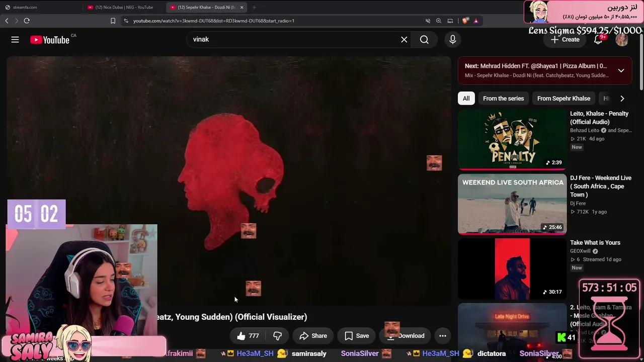Image resolution: width=644 pixels, height=362 pixels.
Task: Submit search with the magnifier button
Action: (424, 40)
